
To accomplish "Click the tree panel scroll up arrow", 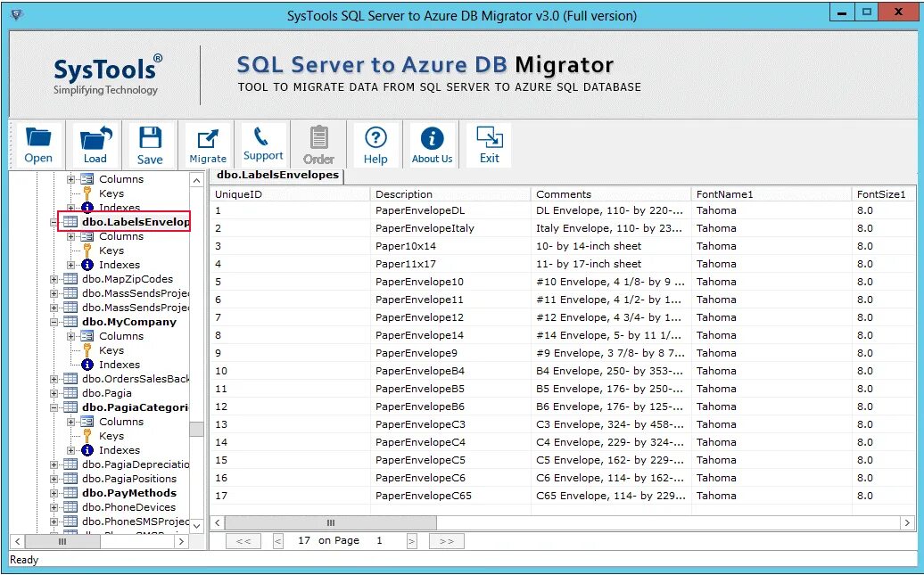I will tap(197, 180).
